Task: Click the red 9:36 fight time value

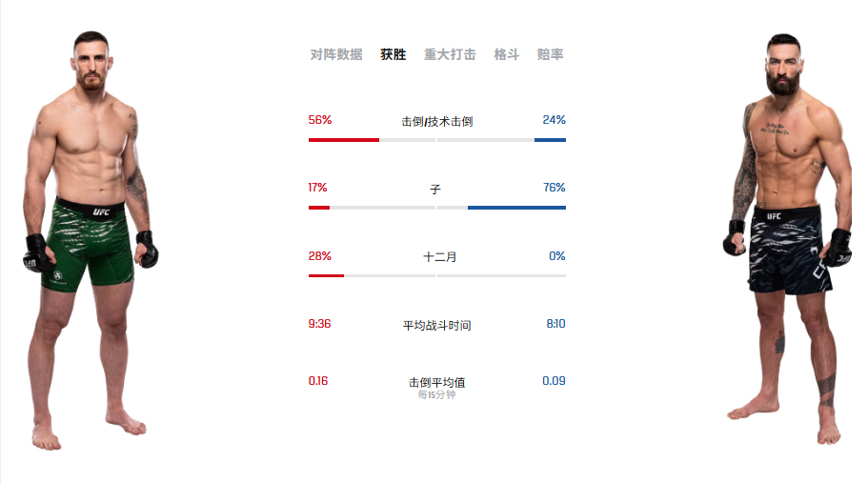Action: [319, 324]
